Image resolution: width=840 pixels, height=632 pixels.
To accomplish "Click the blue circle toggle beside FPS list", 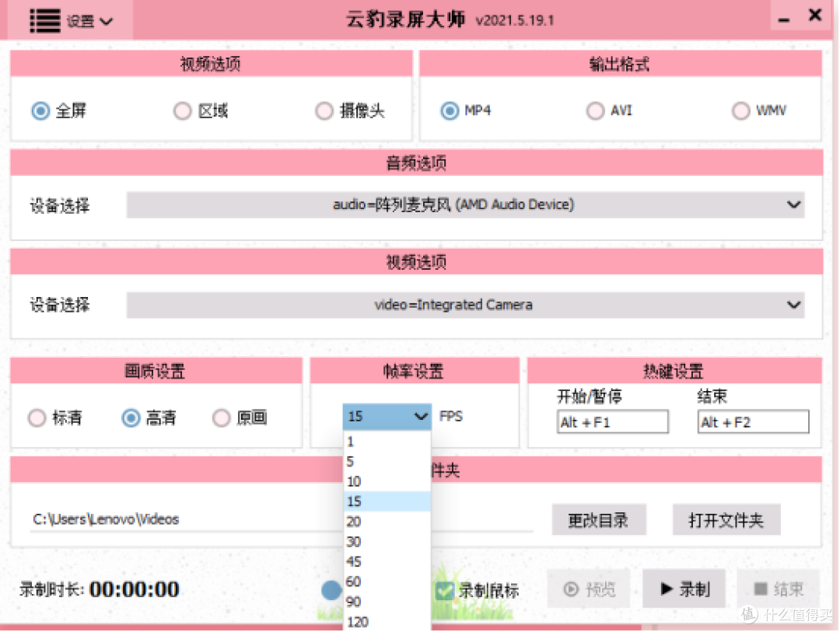I will [331, 590].
